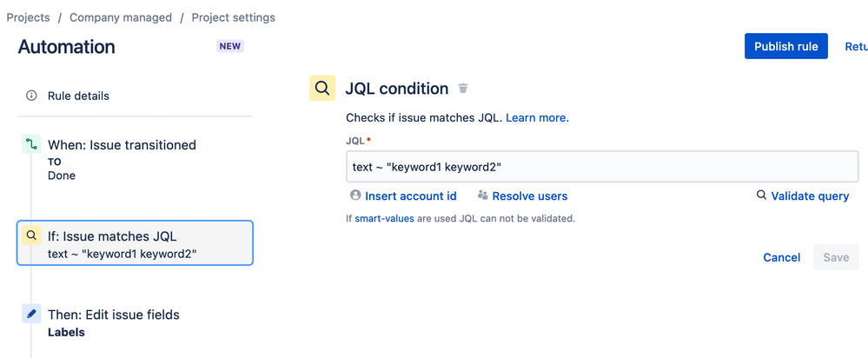Click the Insert account id person icon
Screen dimensions: 868x358
point(355,196)
